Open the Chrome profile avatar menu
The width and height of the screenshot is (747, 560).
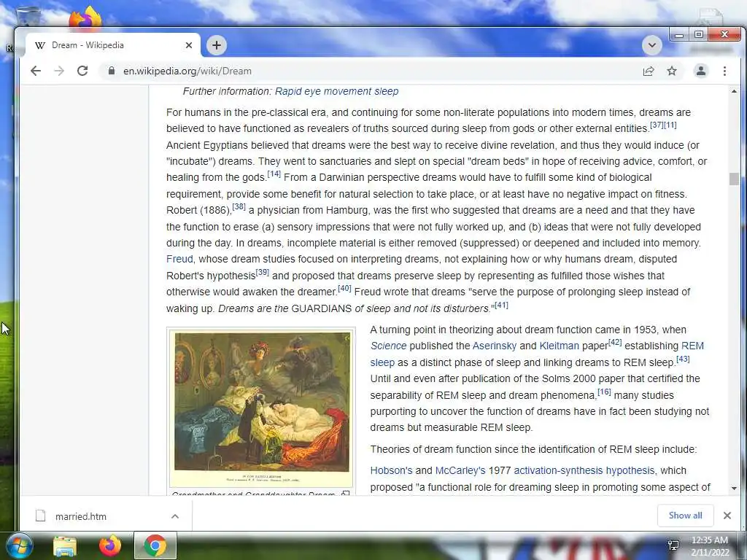coord(701,71)
